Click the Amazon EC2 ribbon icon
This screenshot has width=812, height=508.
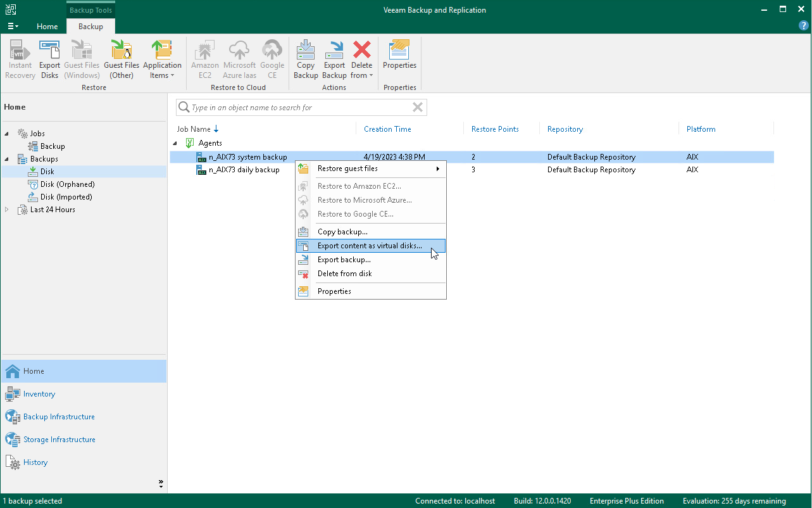point(205,60)
